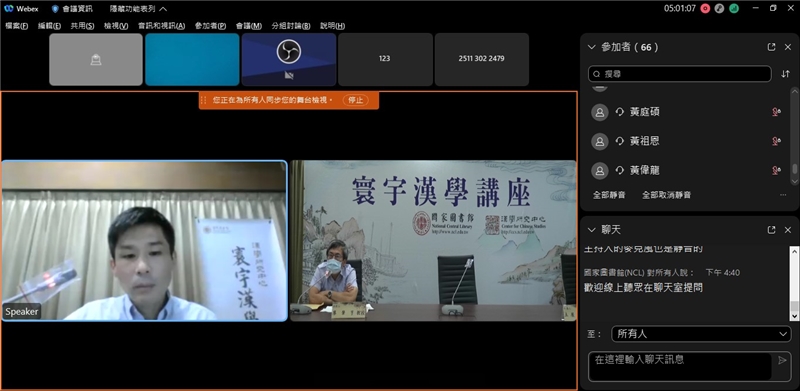The height and width of the screenshot is (391, 800).
Task: Close the participants panel
Action: (x=788, y=47)
